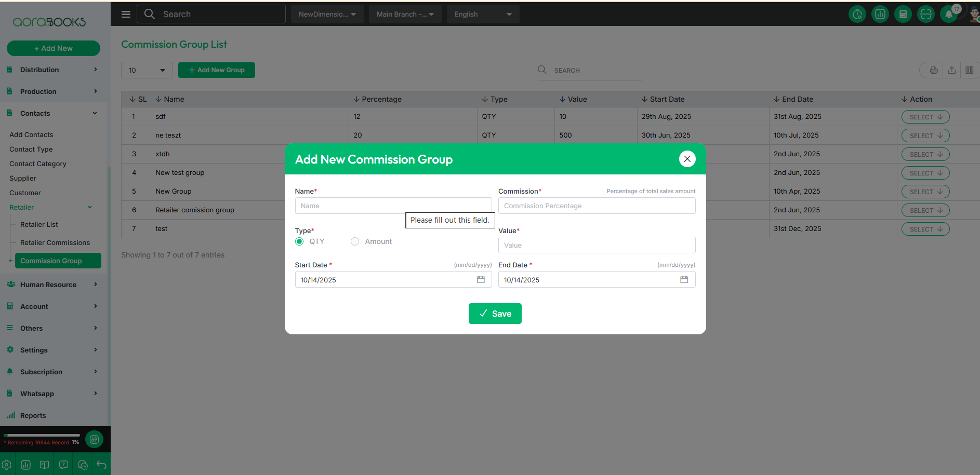Open the English language dropdown

click(x=483, y=14)
